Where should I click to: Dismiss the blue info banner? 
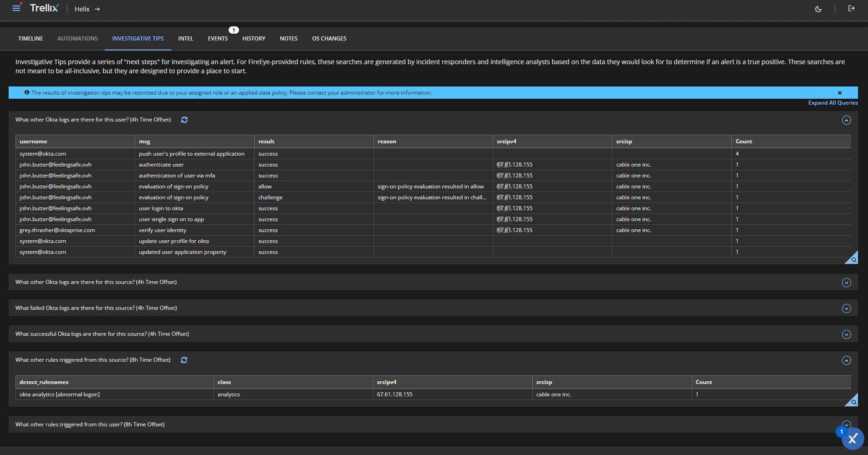(x=840, y=93)
